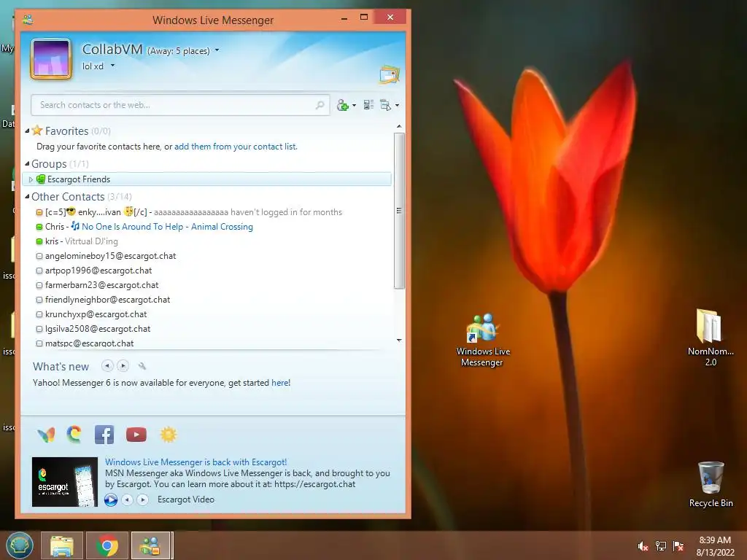Image resolution: width=747 pixels, height=560 pixels.
Task: Select the kris contact
Action: coord(208,241)
